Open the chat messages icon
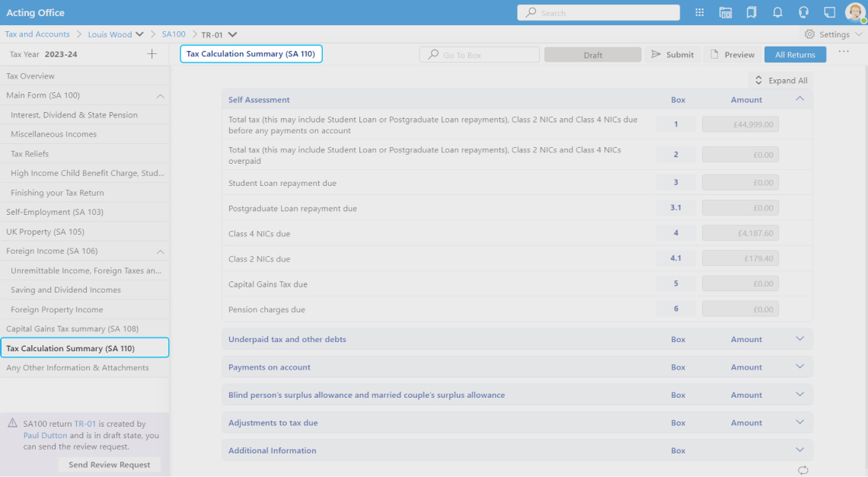868x477 pixels. (829, 13)
